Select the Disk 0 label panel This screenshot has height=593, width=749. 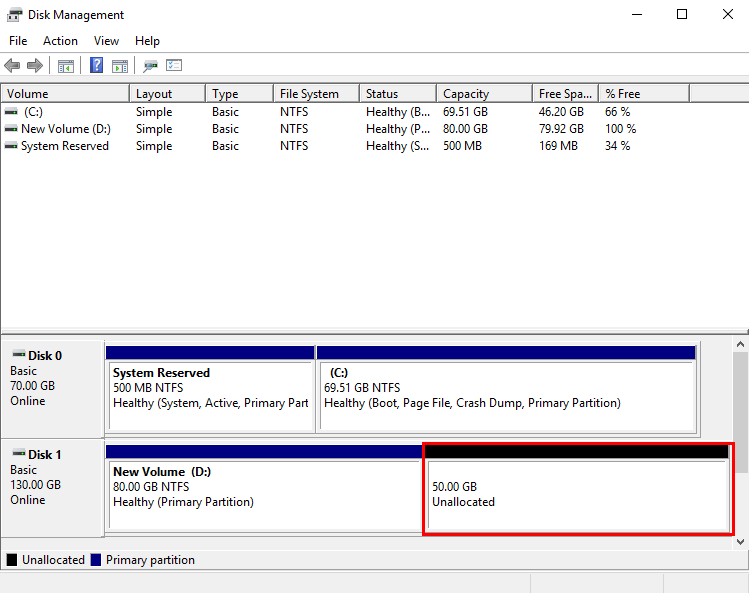coord(53,389)
